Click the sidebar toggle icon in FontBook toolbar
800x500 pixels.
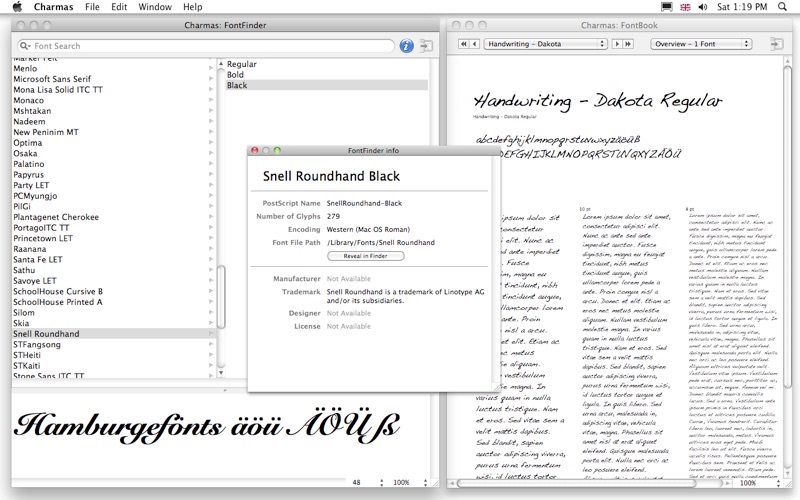click(776, 44)
